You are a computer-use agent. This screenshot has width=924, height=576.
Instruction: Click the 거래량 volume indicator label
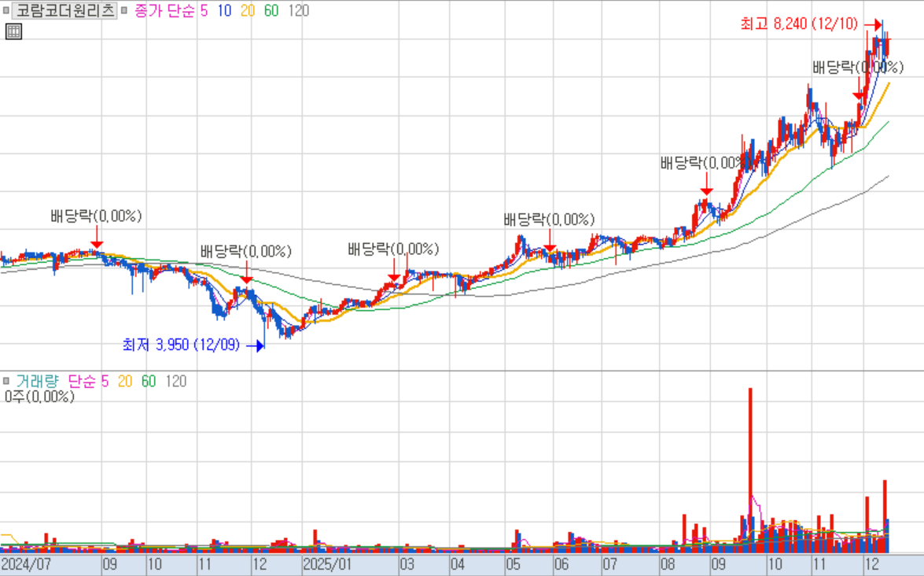(x=37, y=382)
